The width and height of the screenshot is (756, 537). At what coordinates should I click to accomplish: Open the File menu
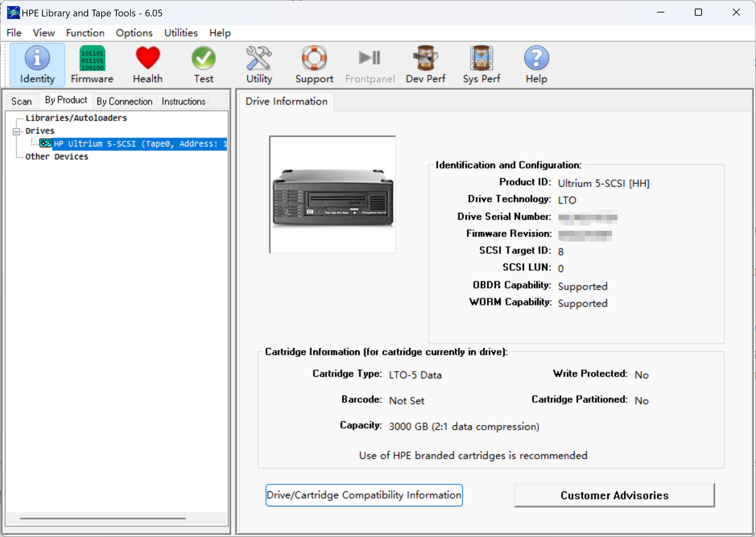pos(14,33)
